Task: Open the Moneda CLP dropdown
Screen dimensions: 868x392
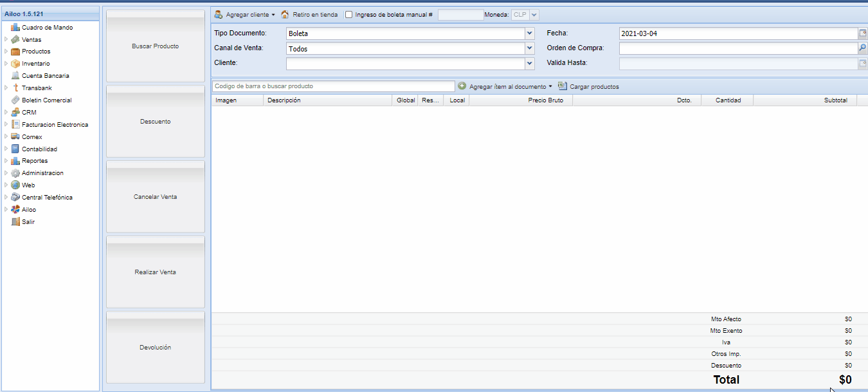Action: (535, 14)
